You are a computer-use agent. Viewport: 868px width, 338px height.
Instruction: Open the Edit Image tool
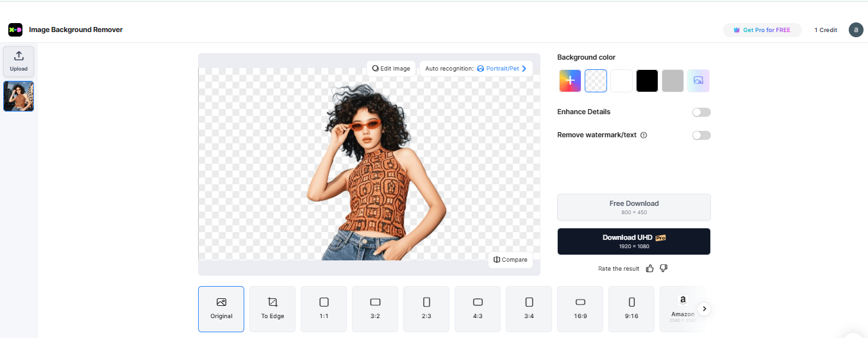(x=391, y=69)
